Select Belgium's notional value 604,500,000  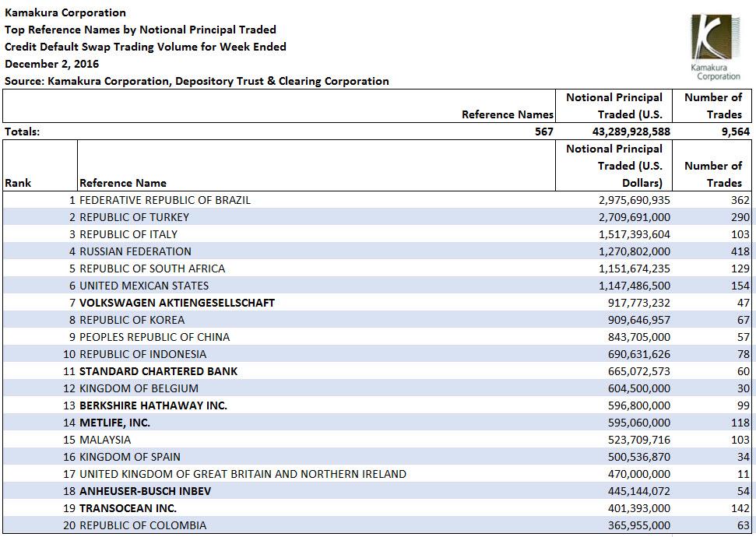[x=639, y=388]
